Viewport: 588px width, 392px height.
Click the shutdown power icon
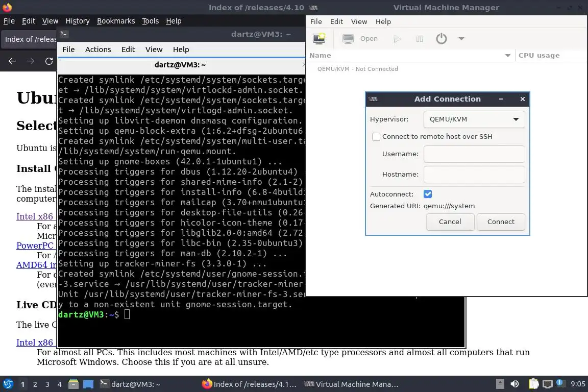442,39
